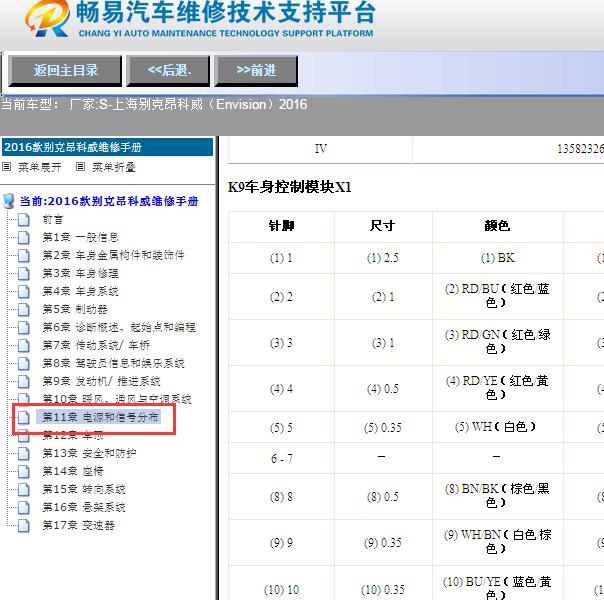This screenshot has width=604, height=600.
Task: Open 第14章 座椅
Action: [x=73, y=471]
